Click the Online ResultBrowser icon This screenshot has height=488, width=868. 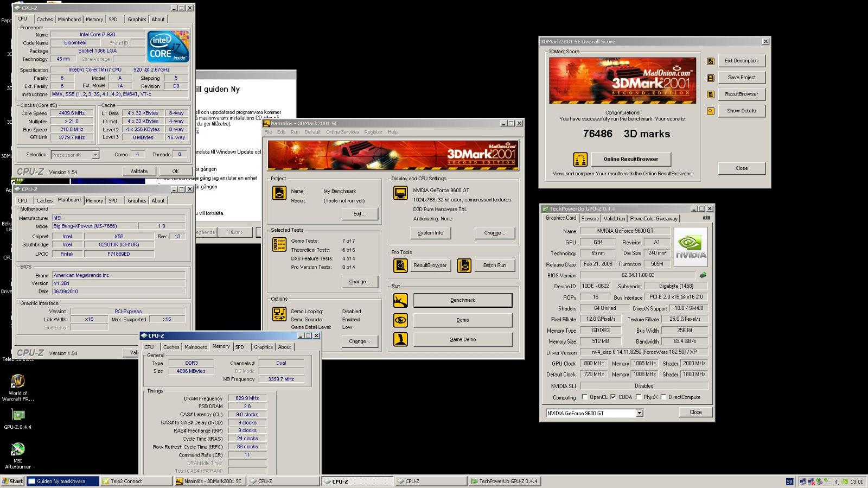coord(580,159)
